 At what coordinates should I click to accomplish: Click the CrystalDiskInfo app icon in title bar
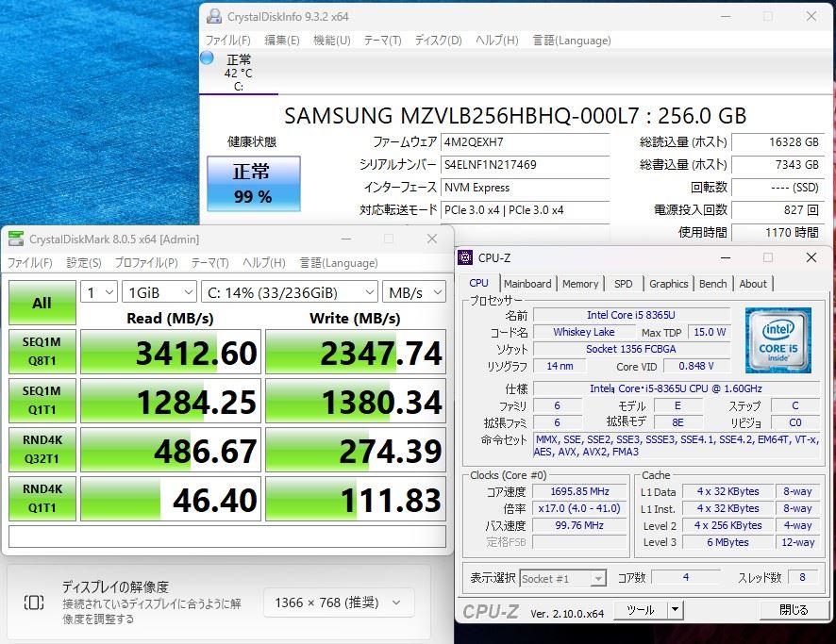coord(214,17)
